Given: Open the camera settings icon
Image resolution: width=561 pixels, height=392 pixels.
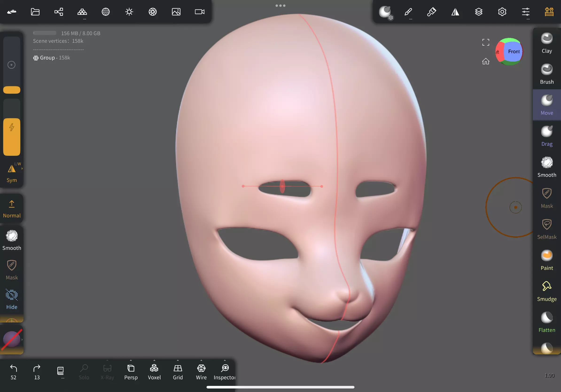Looking at the screenshot, I should 200,12.
